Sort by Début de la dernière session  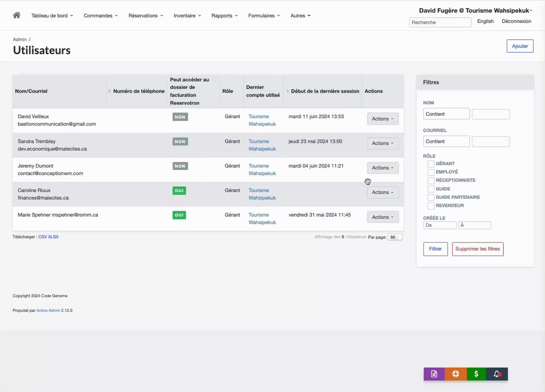(x=325, y=91)
